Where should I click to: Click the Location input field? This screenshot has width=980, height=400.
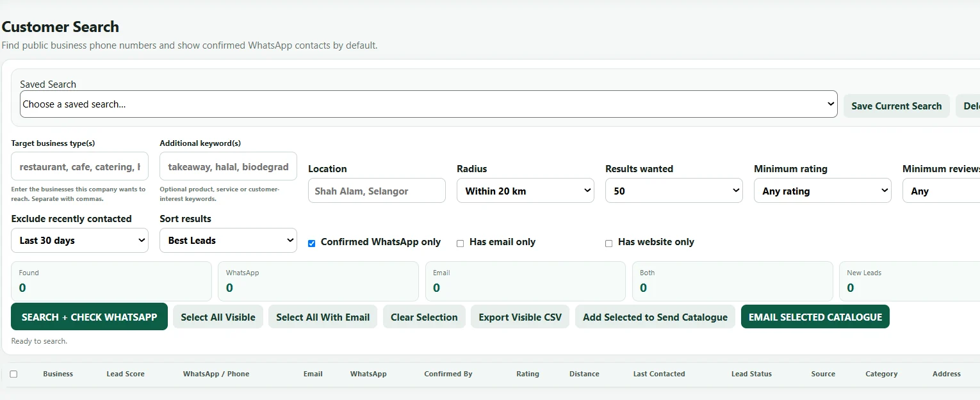pos(377,191)
